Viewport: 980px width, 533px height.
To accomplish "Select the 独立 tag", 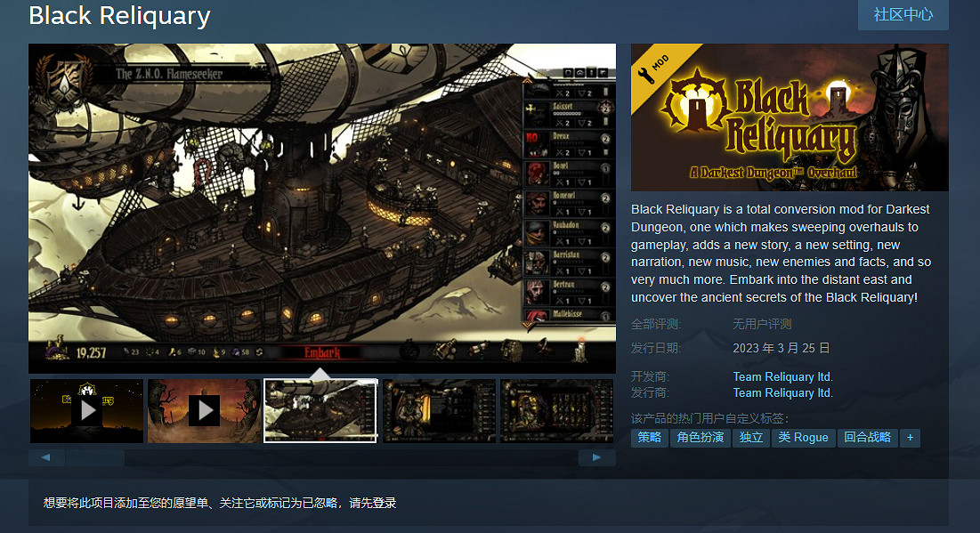I will click(x=751, y=438).
